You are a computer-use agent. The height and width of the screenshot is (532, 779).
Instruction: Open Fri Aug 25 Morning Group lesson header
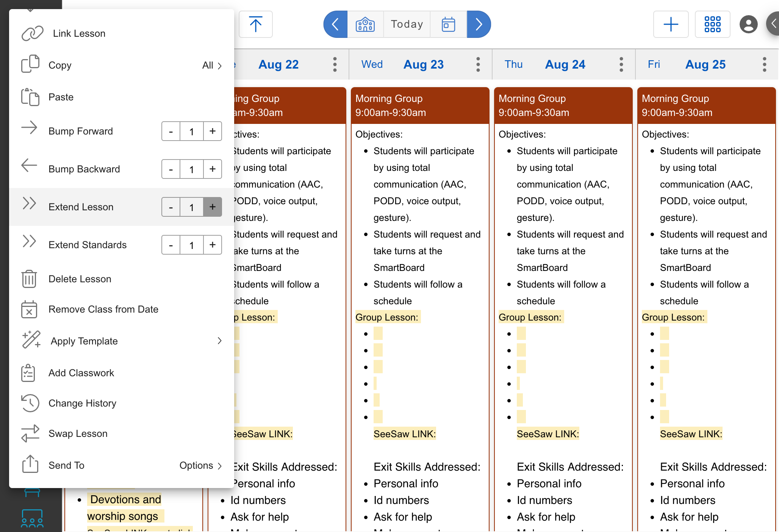[x=707, y=105]
